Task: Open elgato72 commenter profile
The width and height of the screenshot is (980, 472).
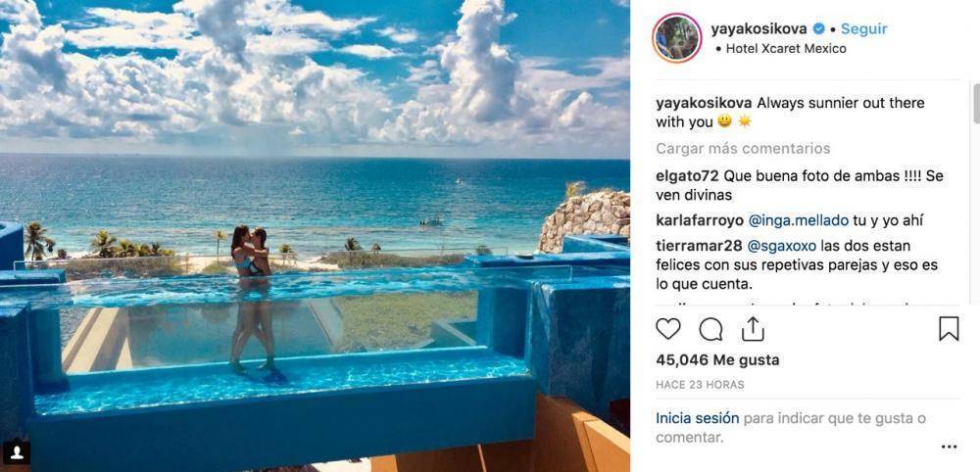Action: point(684,176)
